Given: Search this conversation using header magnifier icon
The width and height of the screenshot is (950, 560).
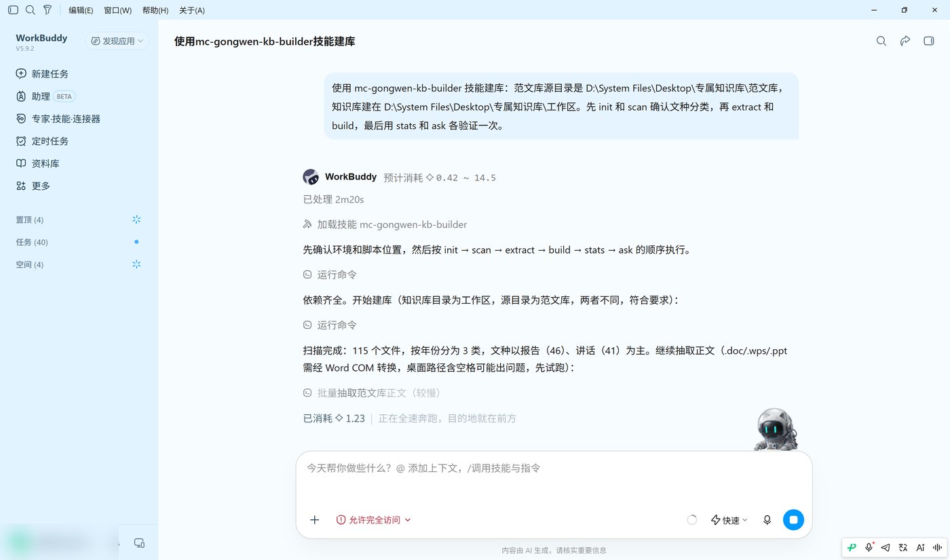Looking at the screenshot, I should (x=881, y=41).
